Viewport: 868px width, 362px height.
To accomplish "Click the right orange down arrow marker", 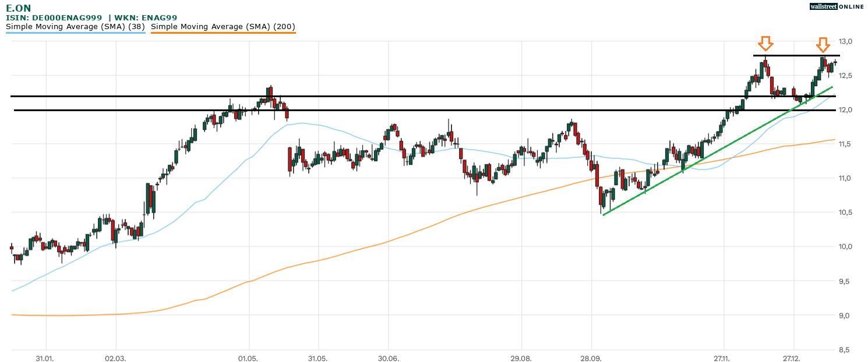I will [x=823, y=44].
